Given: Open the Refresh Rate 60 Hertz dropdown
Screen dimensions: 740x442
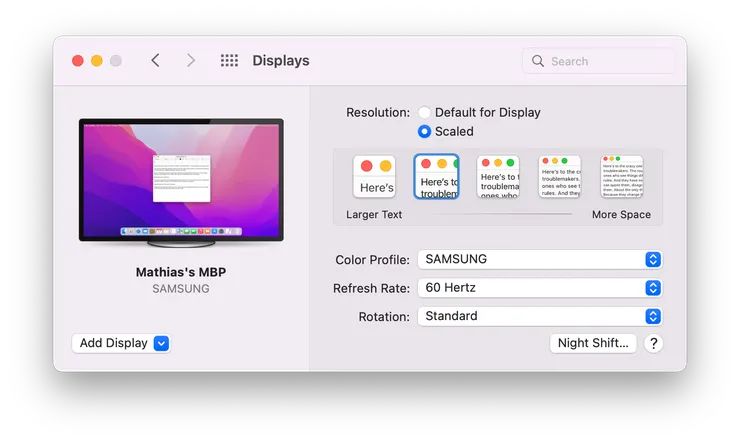Looking at the screenshot, I should (x=540, y=288).
